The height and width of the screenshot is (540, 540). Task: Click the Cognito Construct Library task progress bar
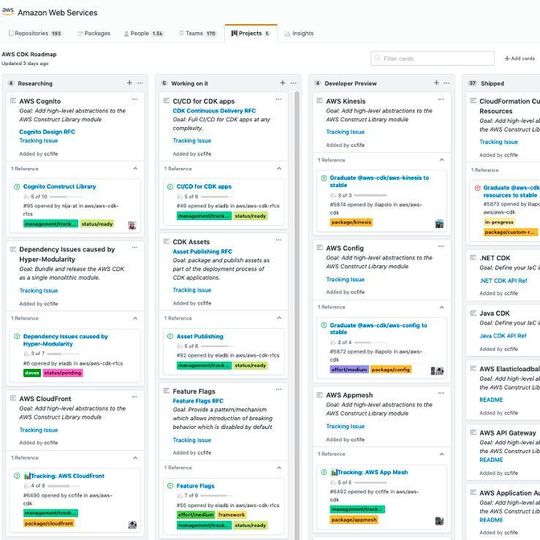click(x=65, y=197)
